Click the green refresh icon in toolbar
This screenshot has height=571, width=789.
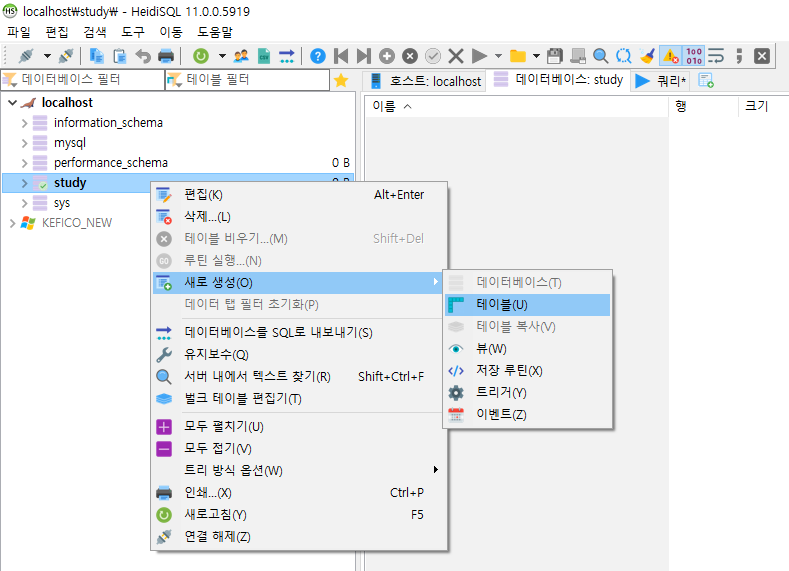[x=201, y=56]
